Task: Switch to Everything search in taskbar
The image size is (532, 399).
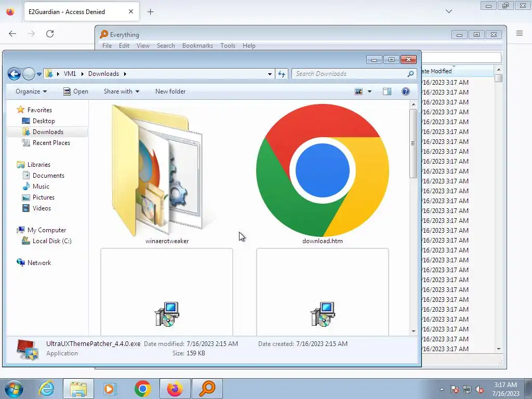Action: 207,389
